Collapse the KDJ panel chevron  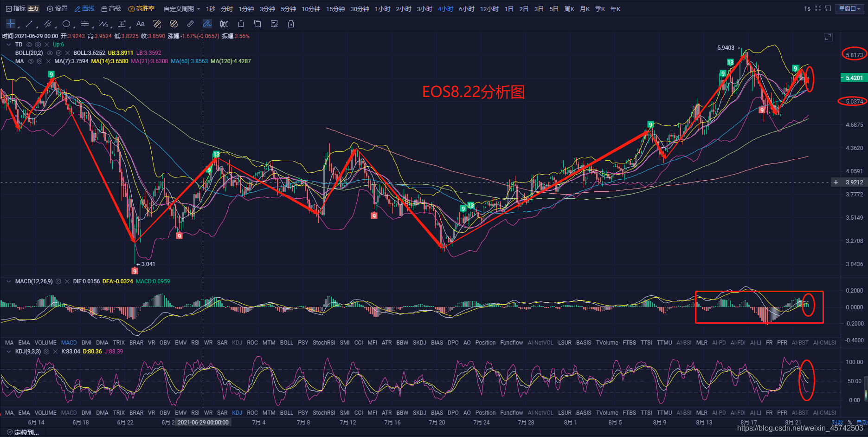(x=9, y=352)
